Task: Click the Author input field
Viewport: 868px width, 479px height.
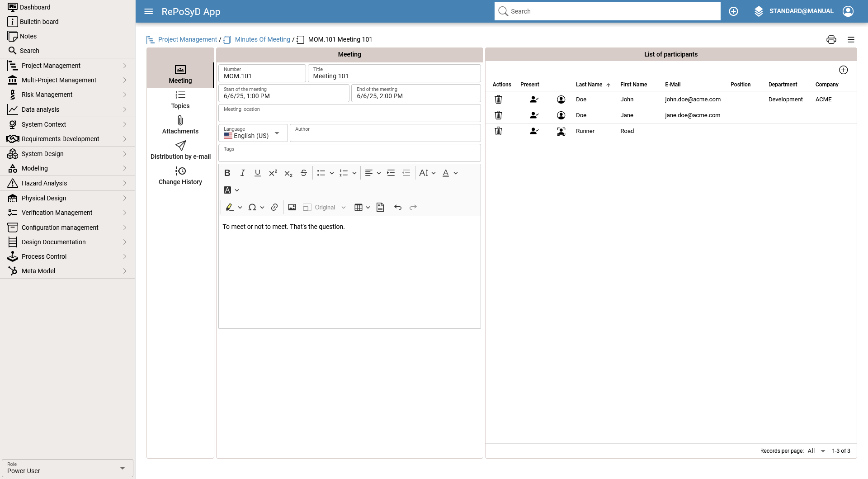Action: click(x=385, y=133)
